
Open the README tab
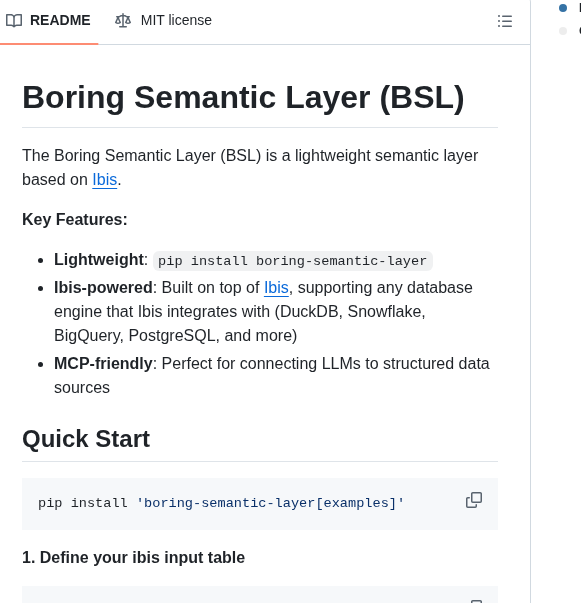[49, 20]
